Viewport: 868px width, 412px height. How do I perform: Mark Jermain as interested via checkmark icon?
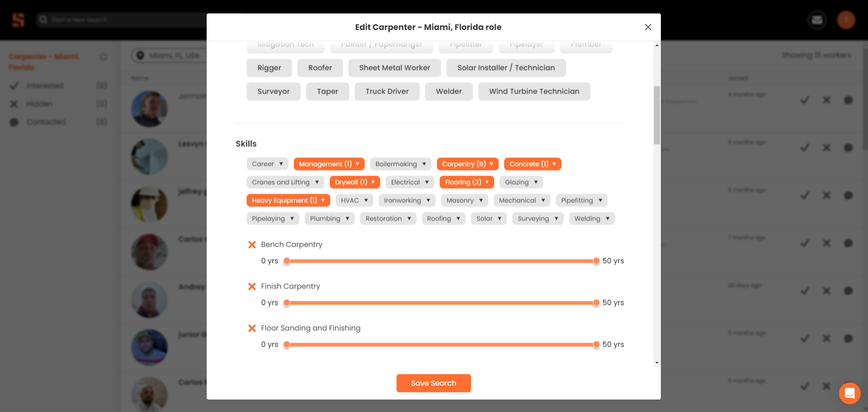(804, 100)
